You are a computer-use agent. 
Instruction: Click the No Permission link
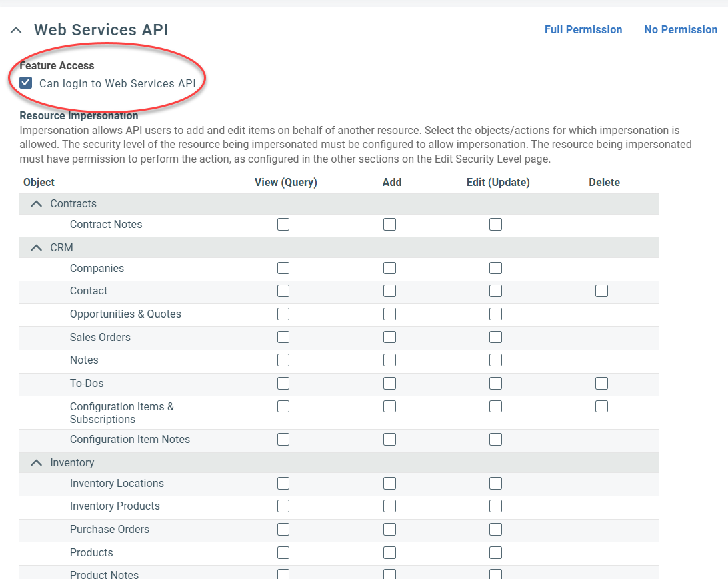click(x=680, y=30)
